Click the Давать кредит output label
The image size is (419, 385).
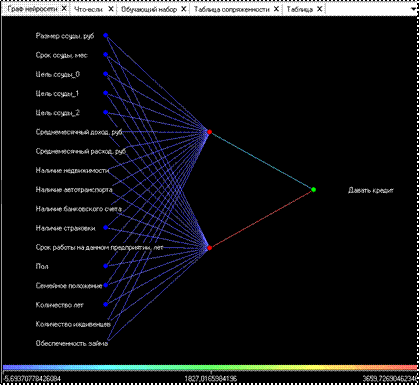point(371,190)
